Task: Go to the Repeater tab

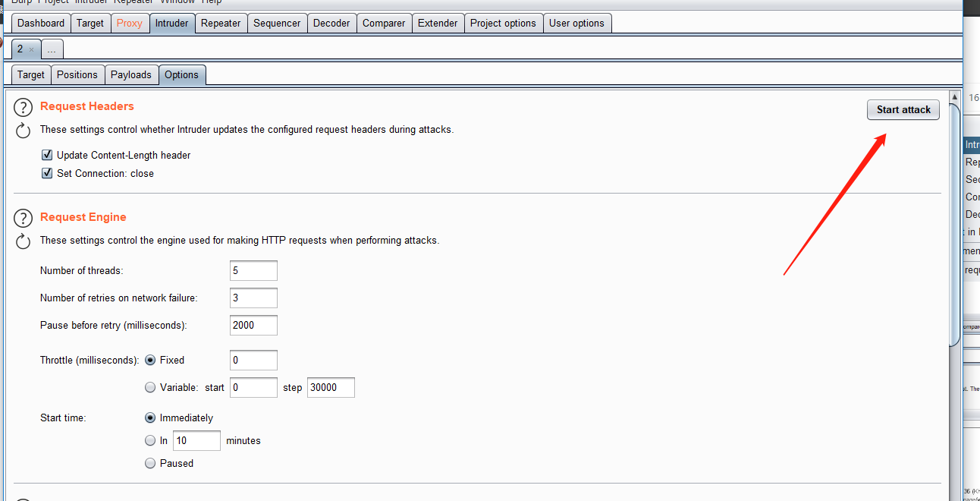Action: pyautogui.click(x=221, y=23)
